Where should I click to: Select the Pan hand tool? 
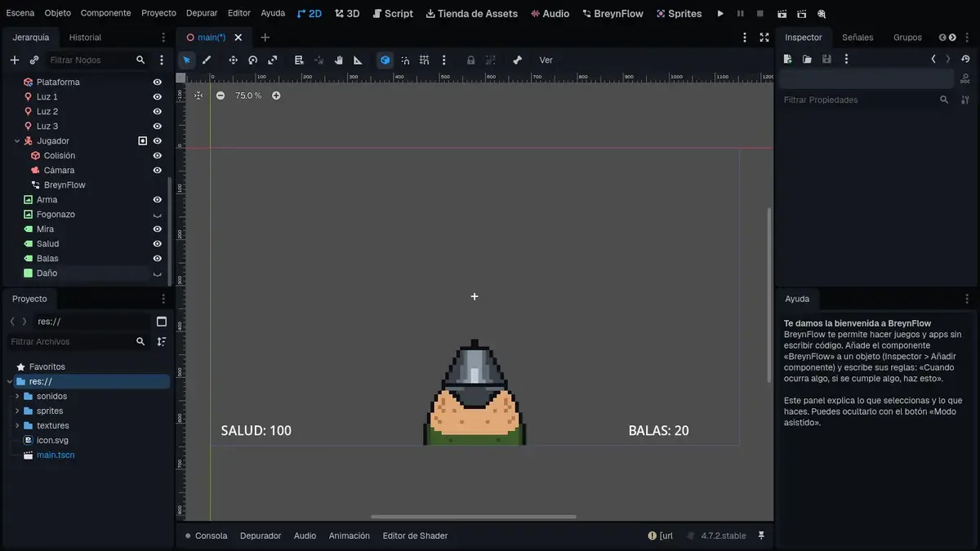(338, 60)
